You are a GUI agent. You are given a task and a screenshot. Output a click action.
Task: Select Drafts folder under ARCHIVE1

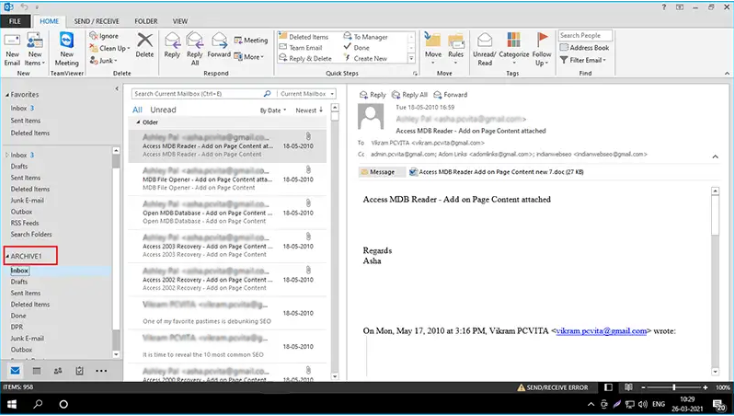[x=19, y=282]
